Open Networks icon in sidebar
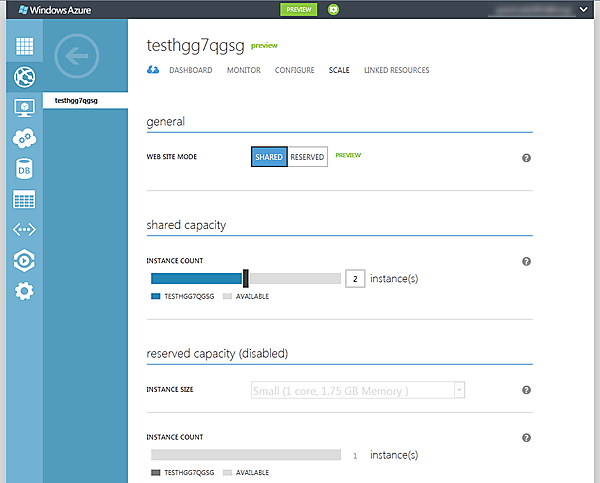 [24, 230]
